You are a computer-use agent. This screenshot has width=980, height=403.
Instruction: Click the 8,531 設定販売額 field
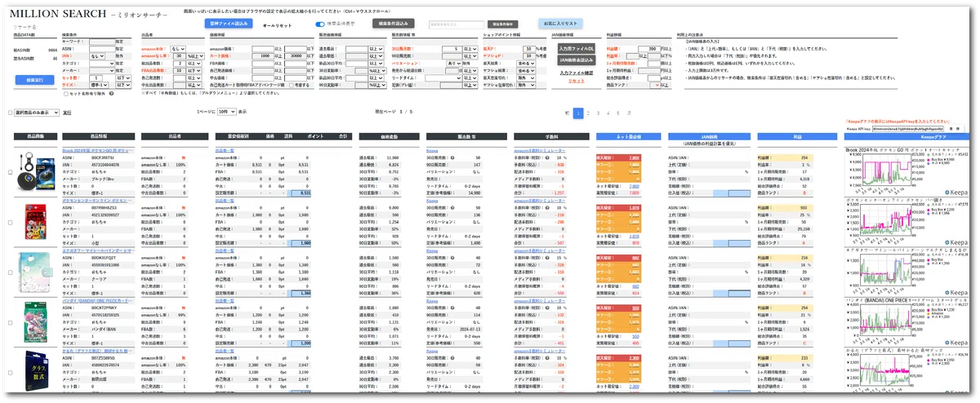pyautogui.click(x=301, y=193)
